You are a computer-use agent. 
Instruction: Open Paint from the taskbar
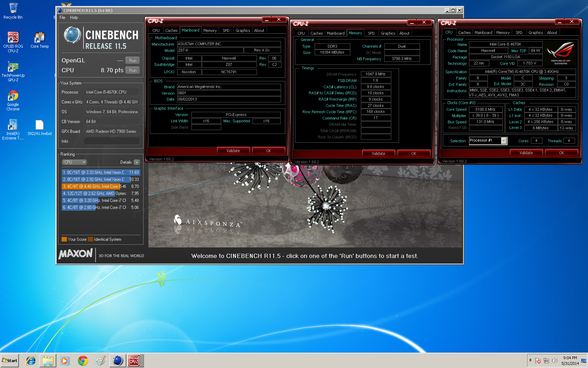pos(100,361)
